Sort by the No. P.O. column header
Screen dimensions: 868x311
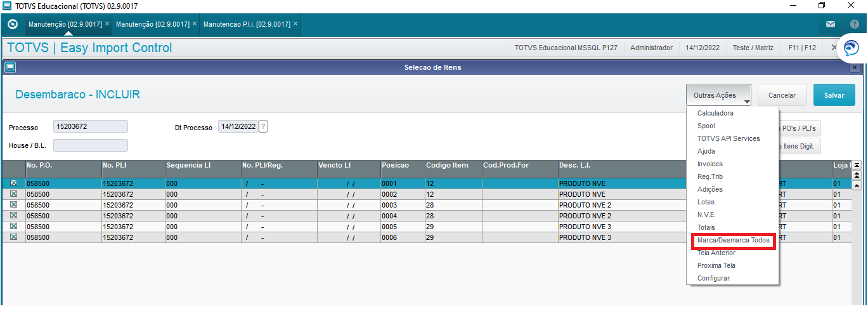click(x=63, y=169)
